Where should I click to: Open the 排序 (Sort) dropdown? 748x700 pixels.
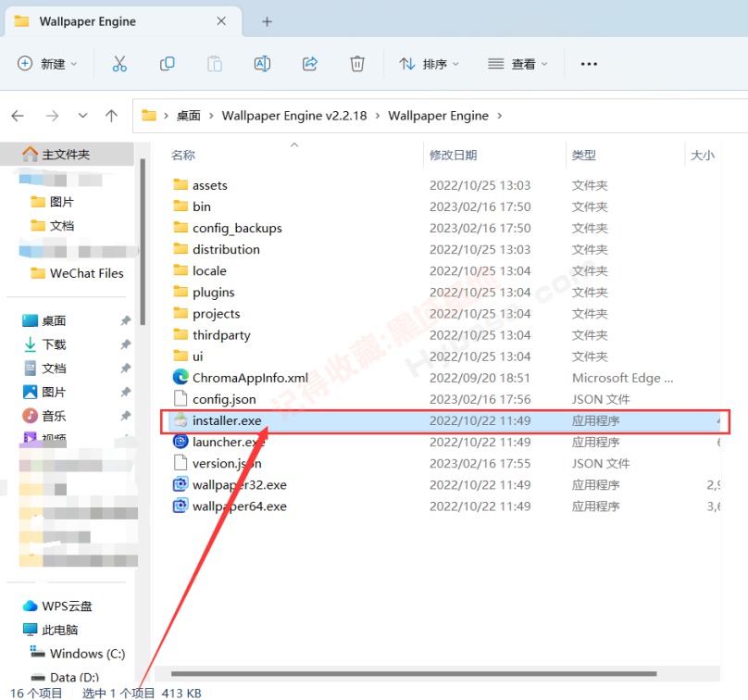click(x=429, y=64)
